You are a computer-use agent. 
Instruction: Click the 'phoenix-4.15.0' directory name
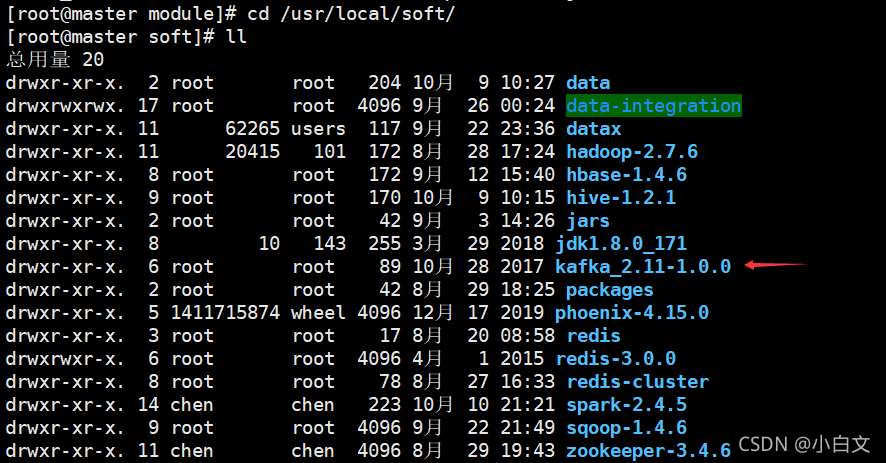(632, 313)
